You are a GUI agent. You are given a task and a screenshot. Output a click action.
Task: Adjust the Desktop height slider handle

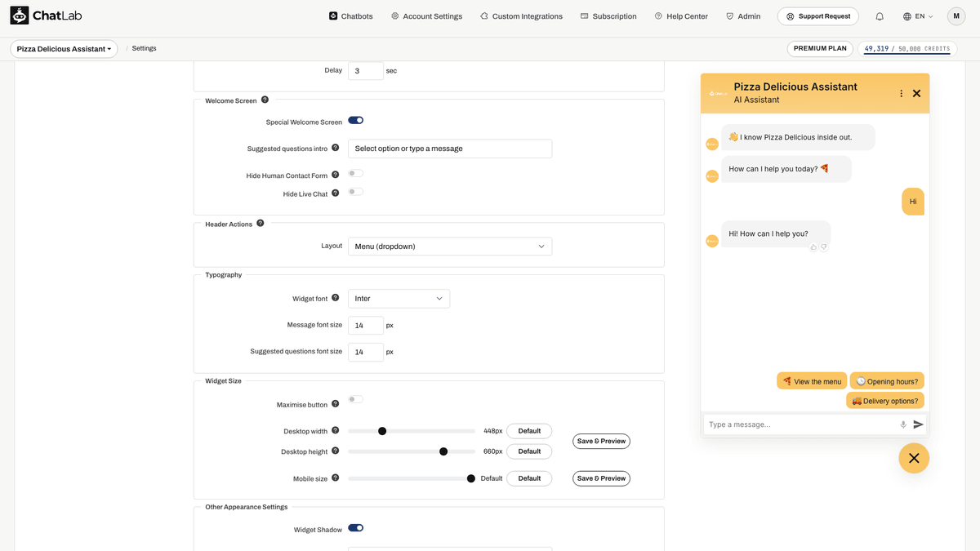click(443, 451)
